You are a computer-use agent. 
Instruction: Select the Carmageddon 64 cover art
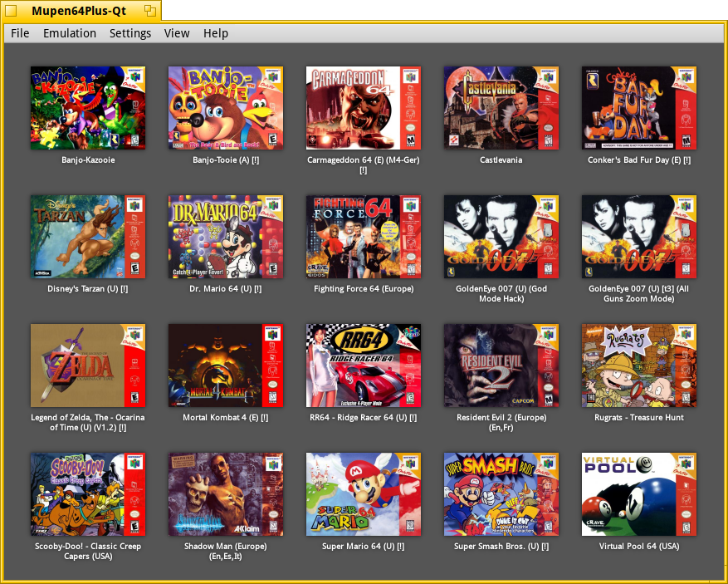[364, 108]
